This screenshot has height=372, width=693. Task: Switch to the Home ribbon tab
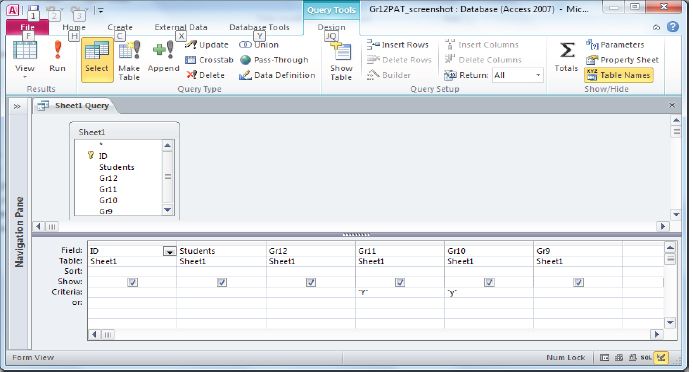(74, 27)
